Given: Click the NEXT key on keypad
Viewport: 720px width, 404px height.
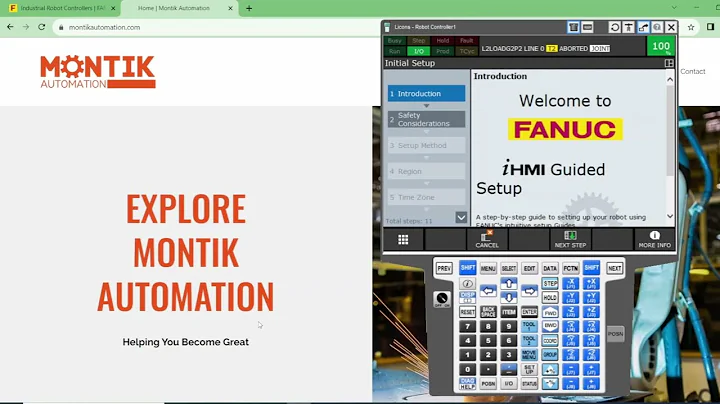Looking at the screenshot, I should tap(615, 268).
